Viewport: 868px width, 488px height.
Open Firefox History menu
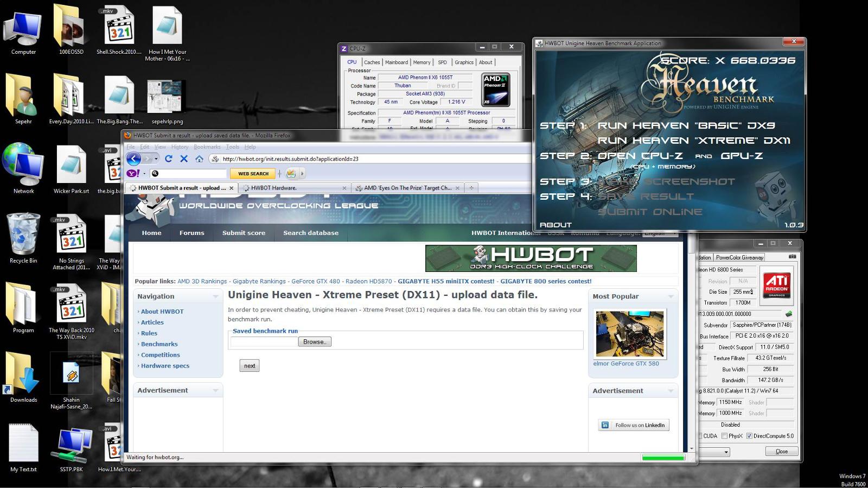point(180,147)
